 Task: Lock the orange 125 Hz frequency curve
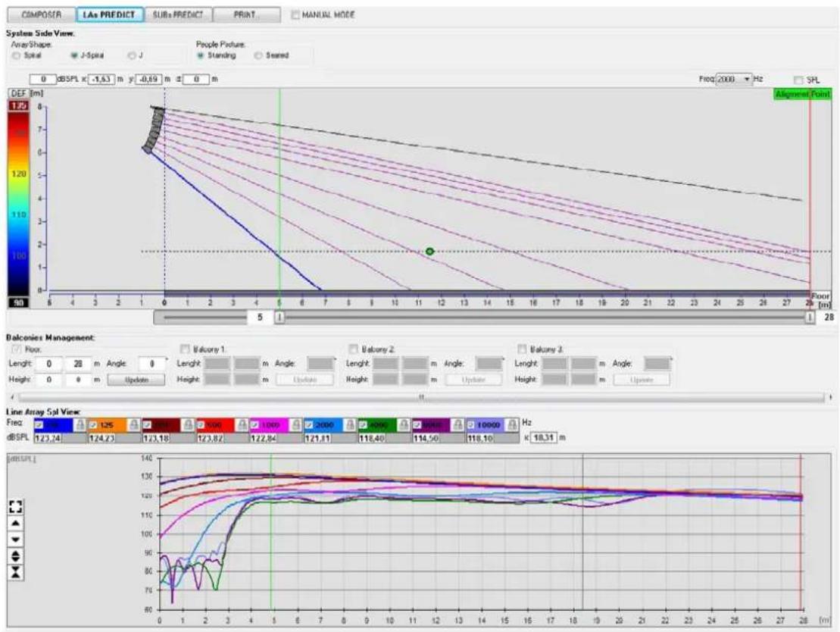tap(134, 425)
